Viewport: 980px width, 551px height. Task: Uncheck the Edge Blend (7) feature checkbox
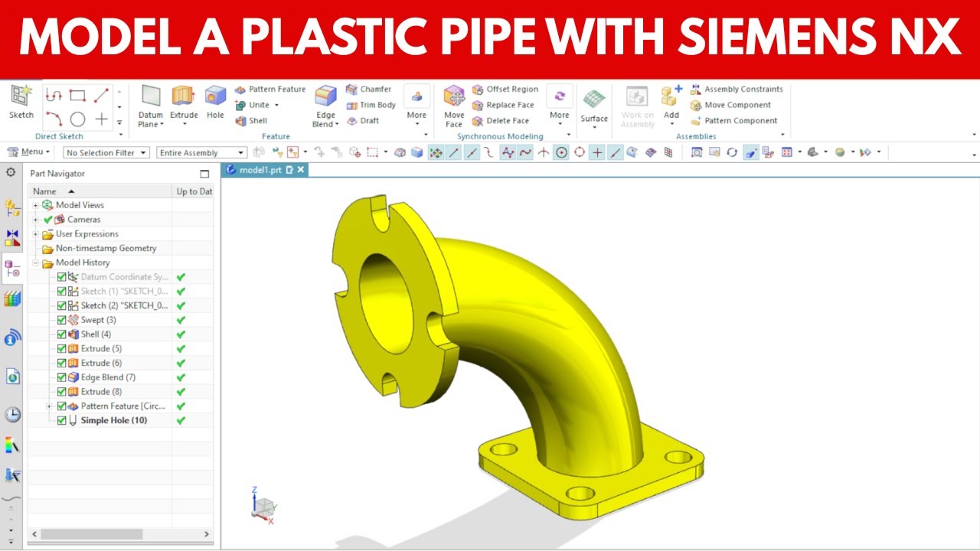click(x=62, y=377)
